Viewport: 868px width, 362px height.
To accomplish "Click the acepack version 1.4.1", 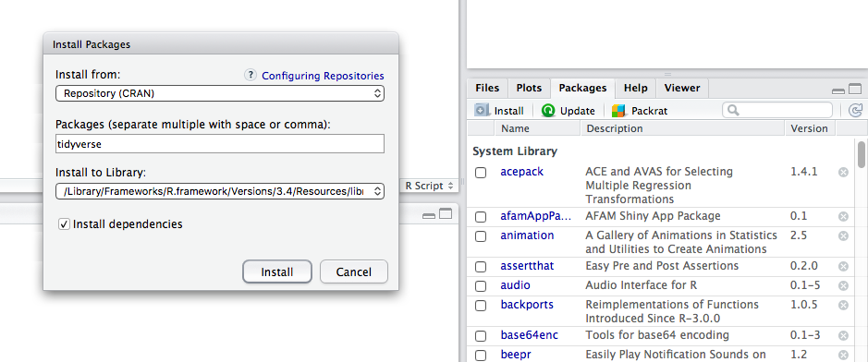I will [x=804, y=172].
